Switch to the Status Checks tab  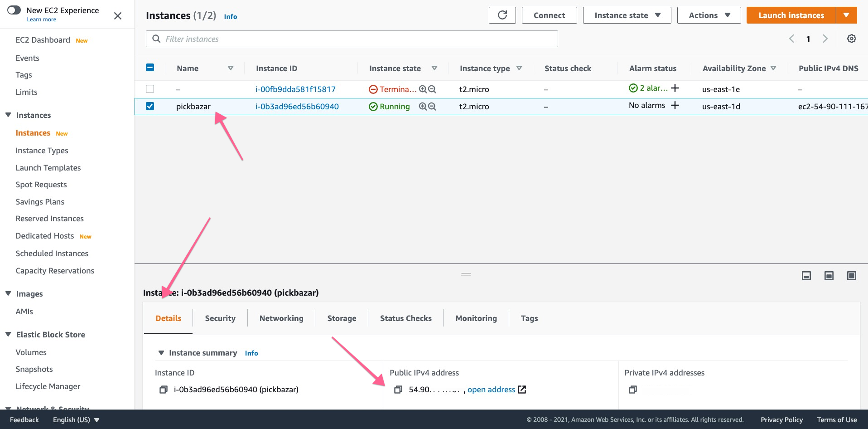pos(406,318)
